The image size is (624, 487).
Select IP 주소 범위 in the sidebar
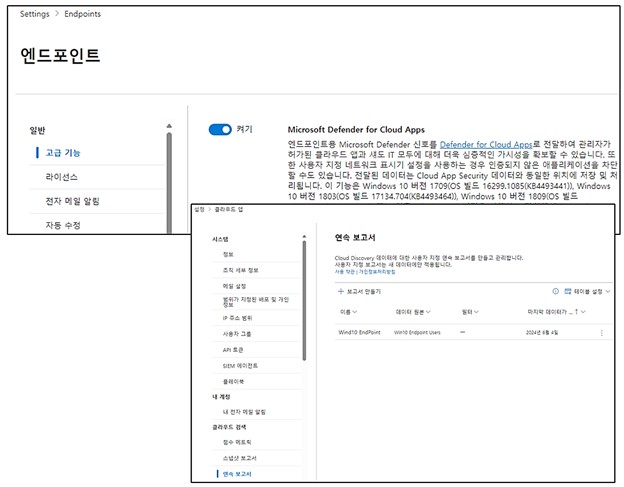click(237, 318)
